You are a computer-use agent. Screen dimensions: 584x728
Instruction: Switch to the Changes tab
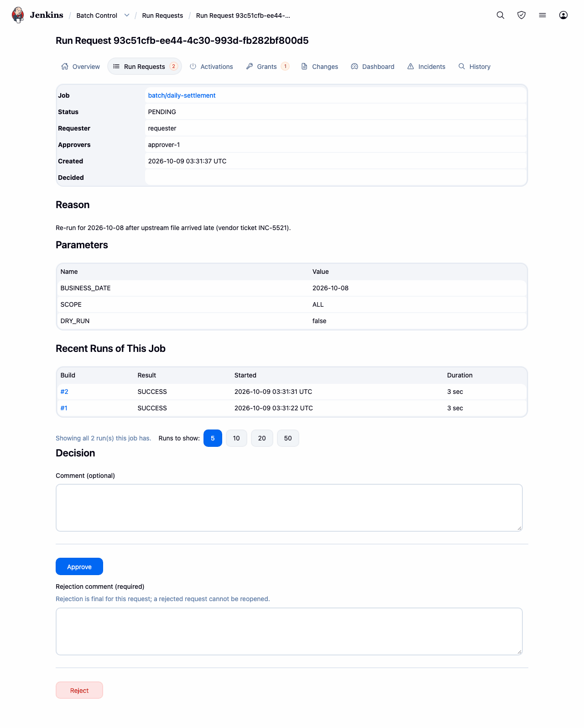pyautogui.click(x=319, y=67)
